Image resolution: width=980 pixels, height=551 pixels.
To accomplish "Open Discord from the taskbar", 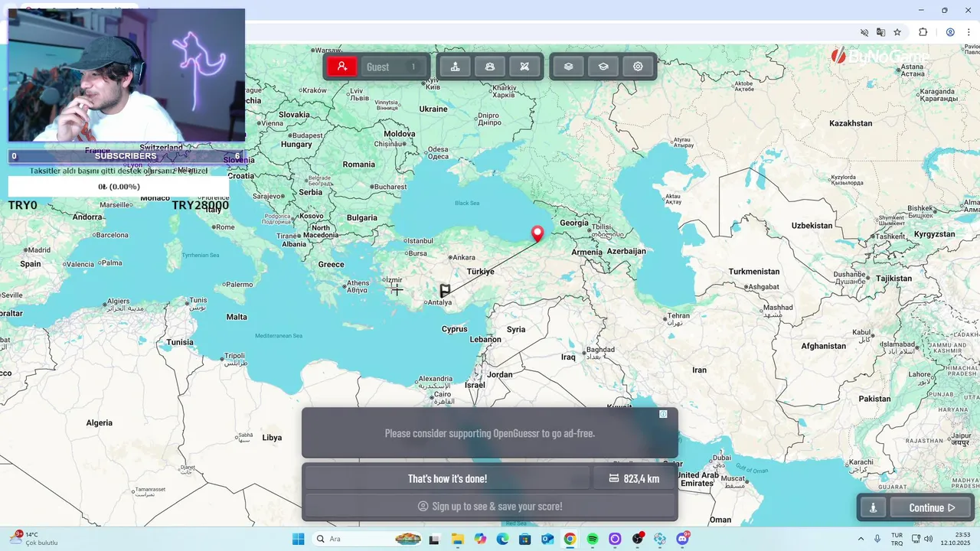I will point(682,539).
